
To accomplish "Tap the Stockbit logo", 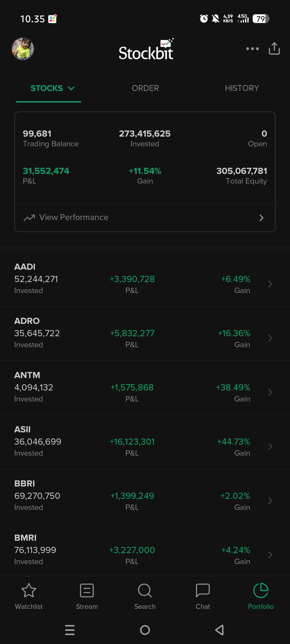I will coord(146,50).
